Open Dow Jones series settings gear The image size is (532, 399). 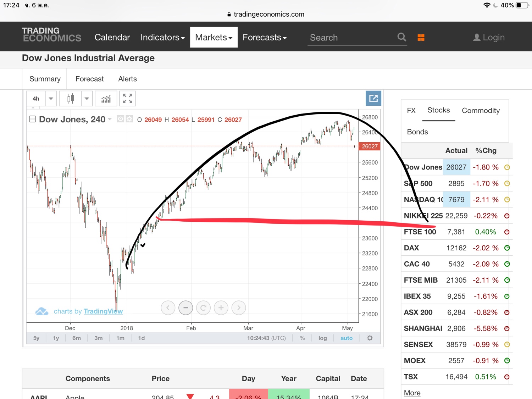click(129, 119)
